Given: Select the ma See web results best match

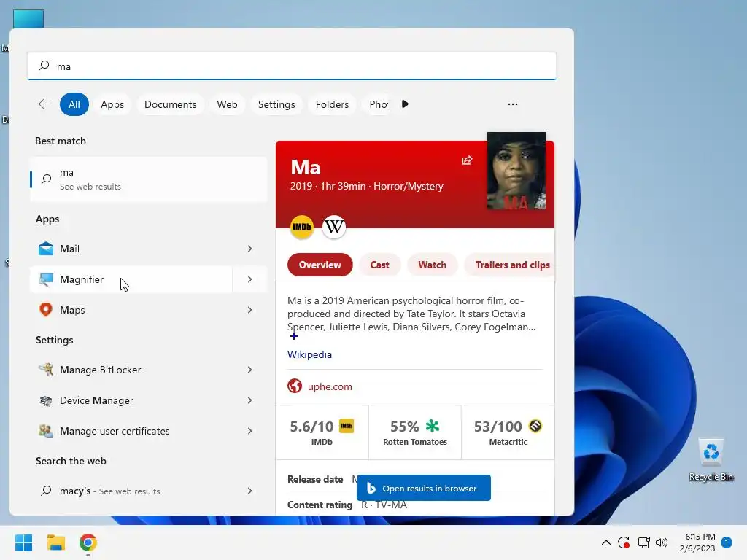Looking at the screenshot, I should pyautogui.click(x=148, y=179).
